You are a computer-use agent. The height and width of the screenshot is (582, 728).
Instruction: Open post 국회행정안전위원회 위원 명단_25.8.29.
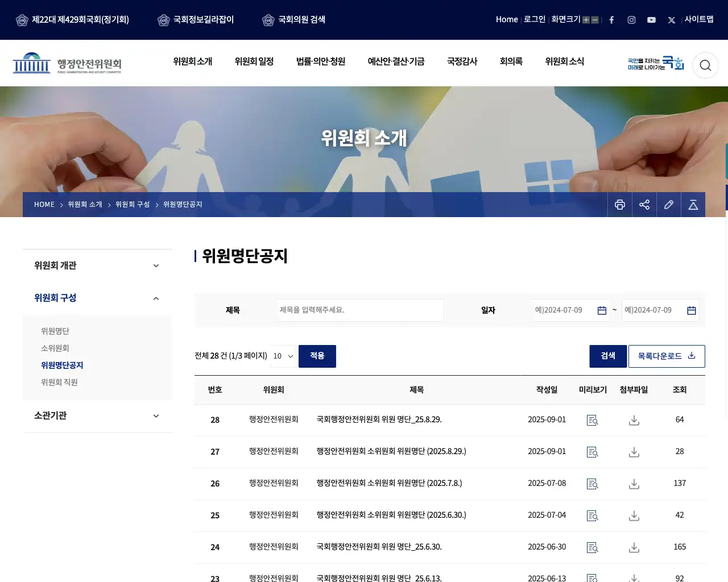pos(379,419)
